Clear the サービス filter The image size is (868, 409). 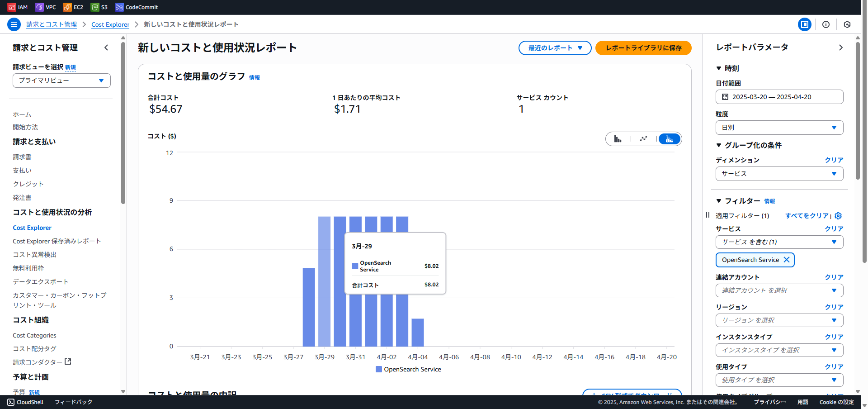[834, 229]
